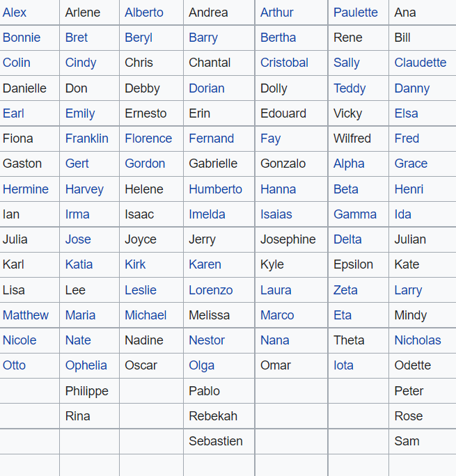Click the Matthew link

pos(26,315)
